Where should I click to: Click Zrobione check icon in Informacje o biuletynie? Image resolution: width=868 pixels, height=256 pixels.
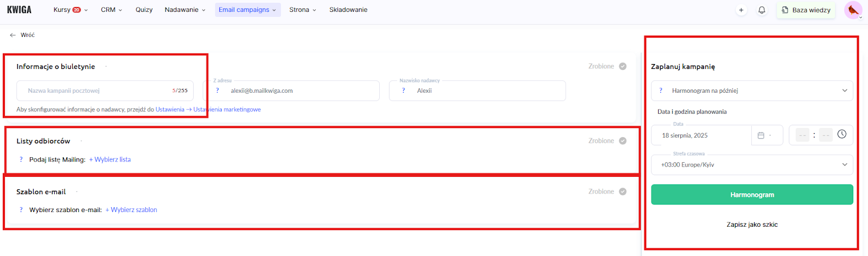click(623, 66)
